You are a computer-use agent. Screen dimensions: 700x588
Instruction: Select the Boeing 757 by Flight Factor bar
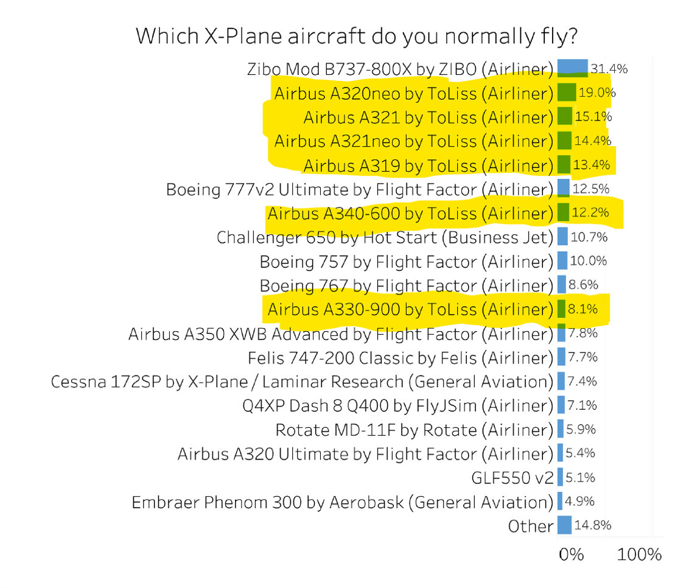coord(562,261)
